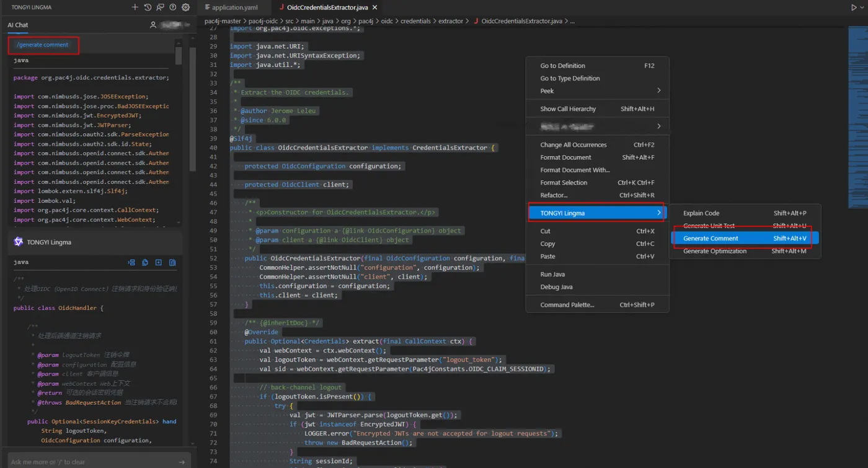Click the @Override annotation on line 60
The image size is (868, 468).
pyautogui.click(x=261, y=332)
